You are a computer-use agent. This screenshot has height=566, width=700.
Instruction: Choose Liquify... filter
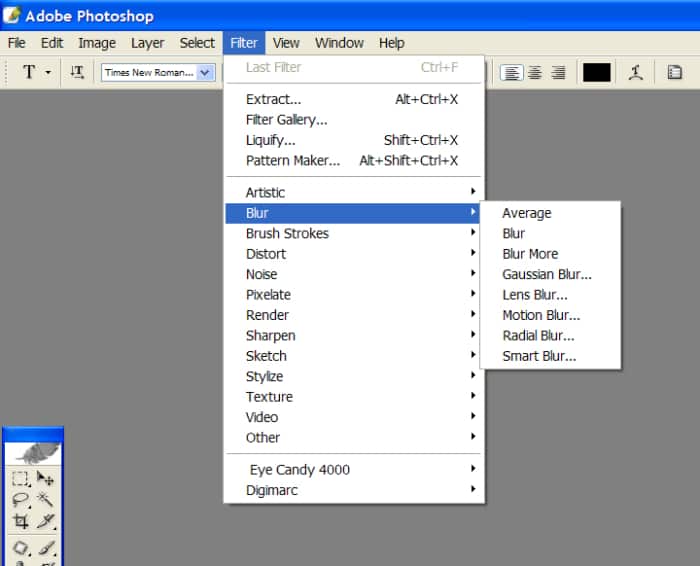352,140
